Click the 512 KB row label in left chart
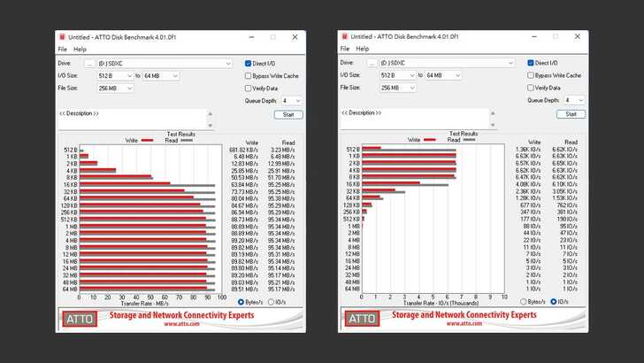Image resolution: width=644 pixels, height=363 pixels. (x=69, y=220)
